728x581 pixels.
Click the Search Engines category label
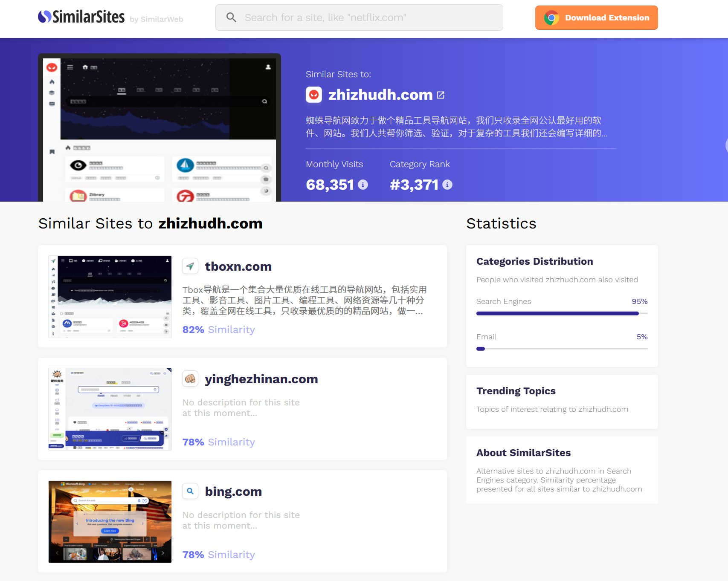click(x=504, y=301)
